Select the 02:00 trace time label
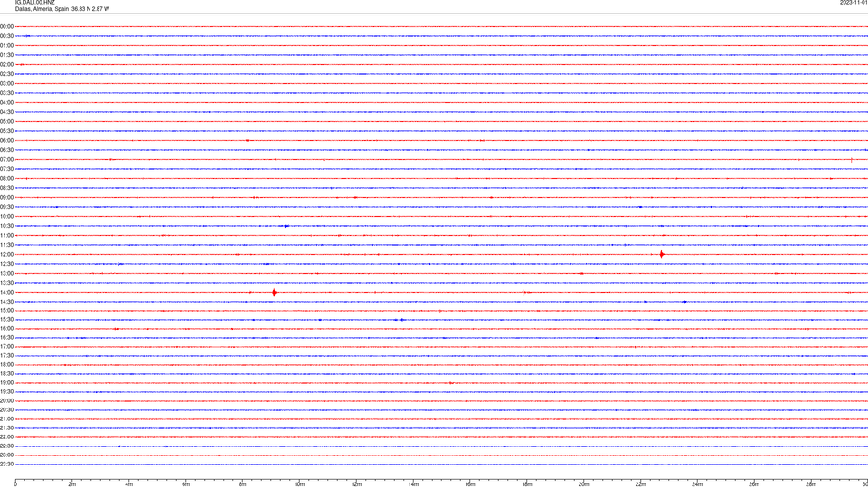The image size is (868, 488). [6, 65]
